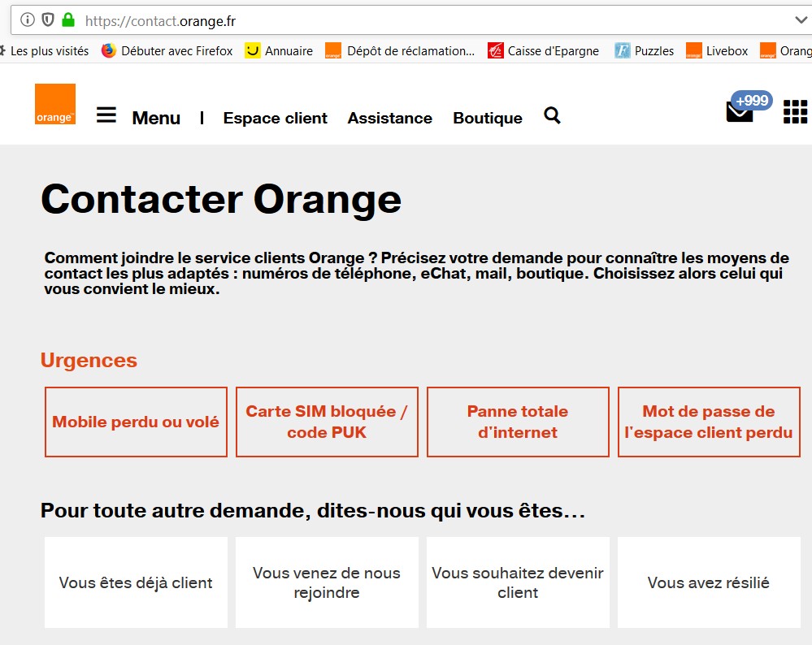Expand the address bar history dropdown arrow

coord(801,20)
